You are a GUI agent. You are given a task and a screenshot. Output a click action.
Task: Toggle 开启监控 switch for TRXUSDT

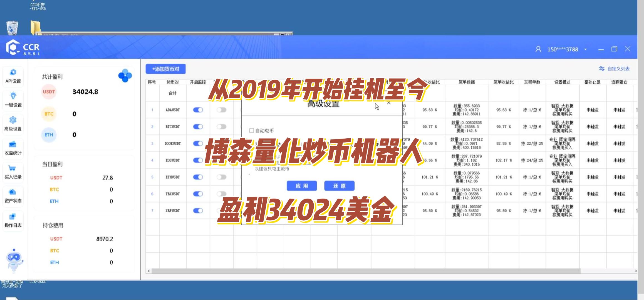pyautogui.click(x=198, y=194)
